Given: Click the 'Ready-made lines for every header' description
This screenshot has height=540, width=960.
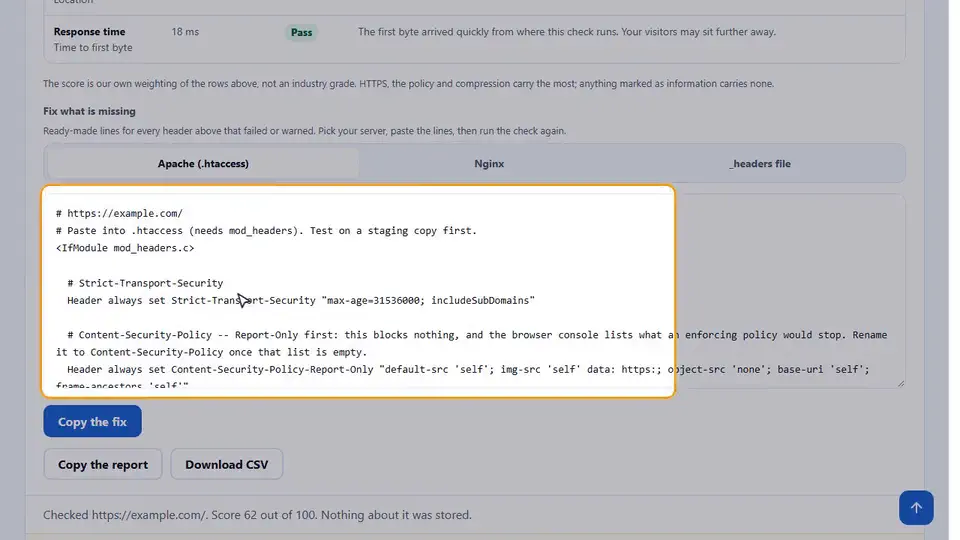Looking at the screenshot, I should coord(304,131).
